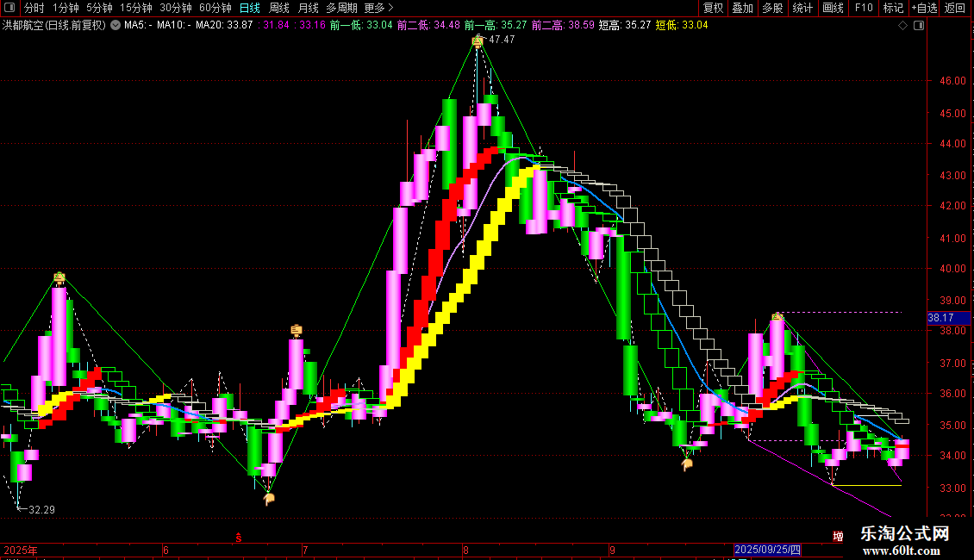Click the 前二低: 34.48 indicator label
The width and height of the screenshot is (974, 560).
point(428,25)
